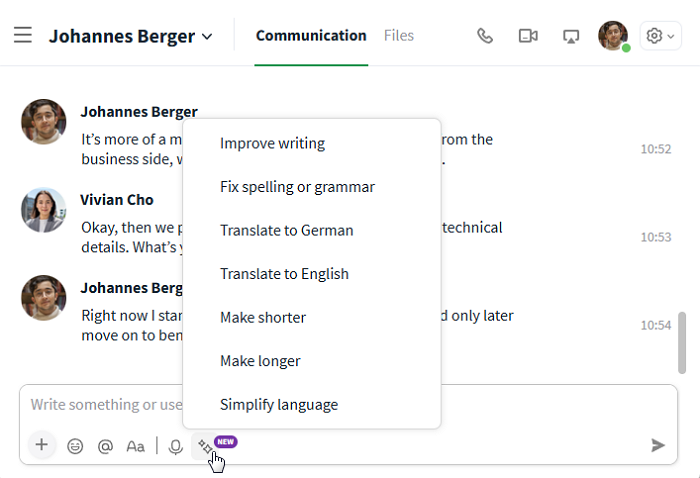Choose Improve writing from the menu
The width and height of the screenshot is (700, 478).
pyautogui.click(x=272, y=143)
